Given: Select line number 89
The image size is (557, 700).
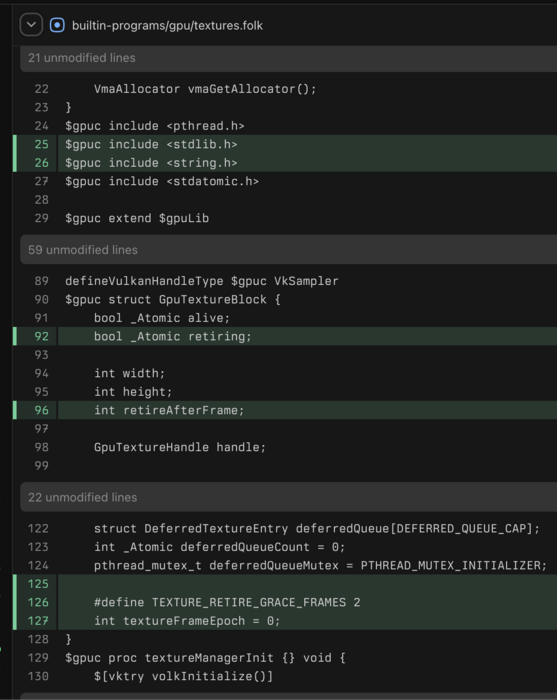Looking at the screenshot, I should click(42, 281).
